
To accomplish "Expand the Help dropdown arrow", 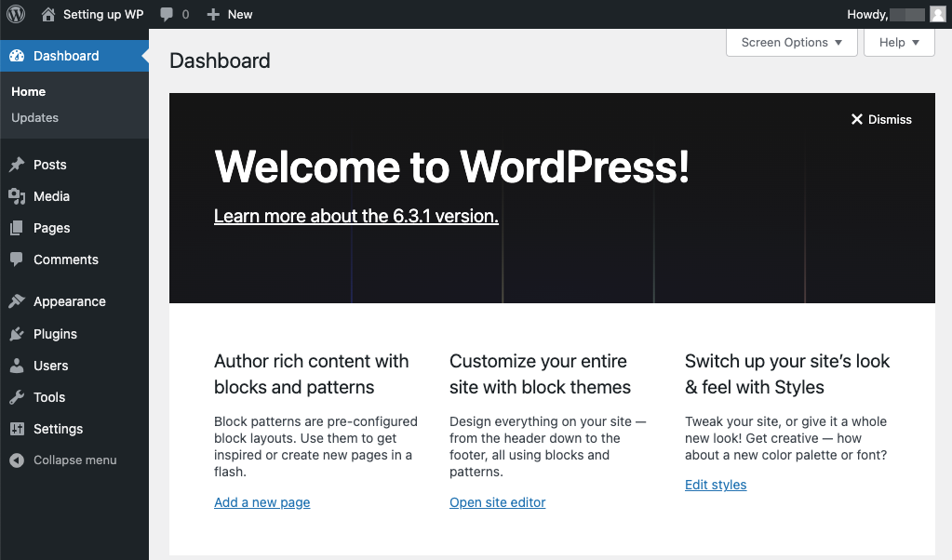I will 916,43.
